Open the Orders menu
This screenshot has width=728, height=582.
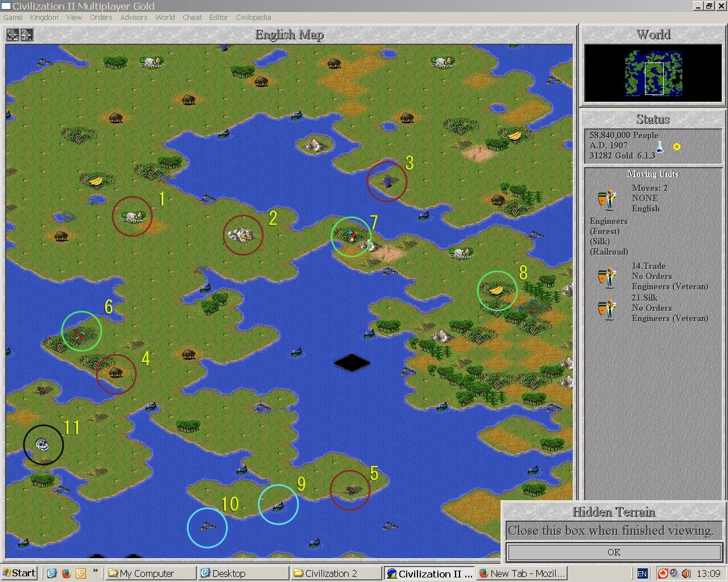click(x=101, y=17)
